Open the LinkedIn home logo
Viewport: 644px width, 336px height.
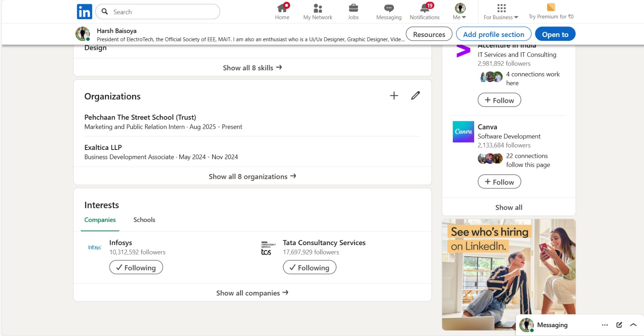pos(85,12)
